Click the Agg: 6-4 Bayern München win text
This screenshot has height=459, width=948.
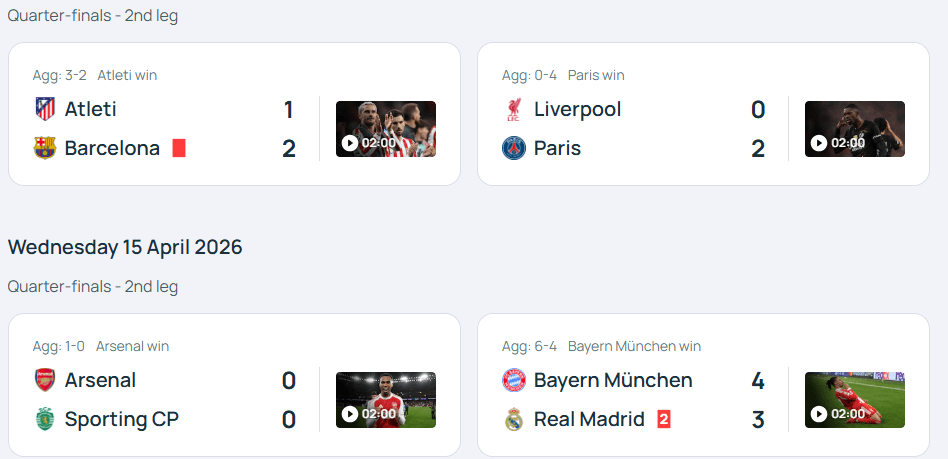pyautogui.click(x=601, y=346)
